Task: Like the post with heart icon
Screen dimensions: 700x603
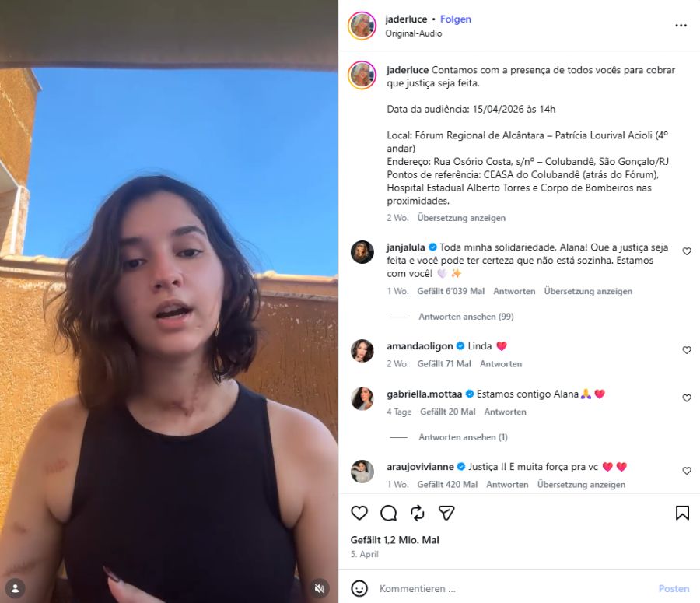Action: tap(359, 513)
